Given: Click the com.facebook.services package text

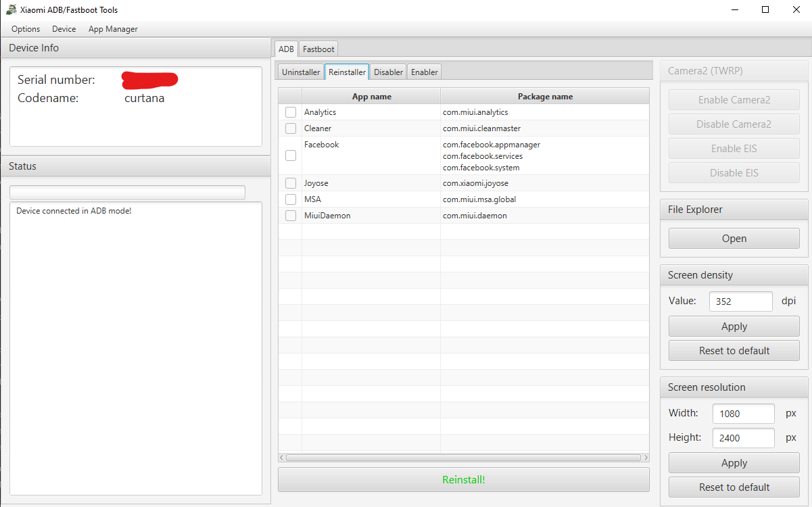Looking at the screenshot, I should [x=483, y=156].
